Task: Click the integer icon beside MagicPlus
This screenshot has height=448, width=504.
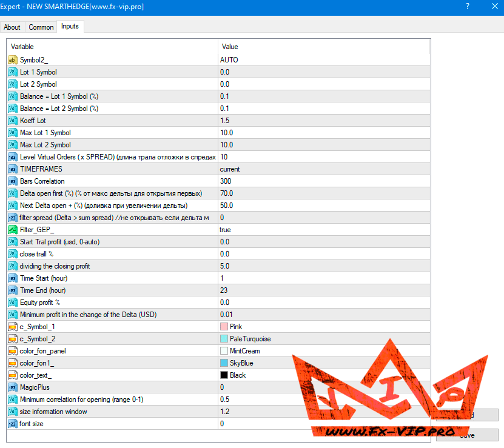Action: tap(12, 387)
